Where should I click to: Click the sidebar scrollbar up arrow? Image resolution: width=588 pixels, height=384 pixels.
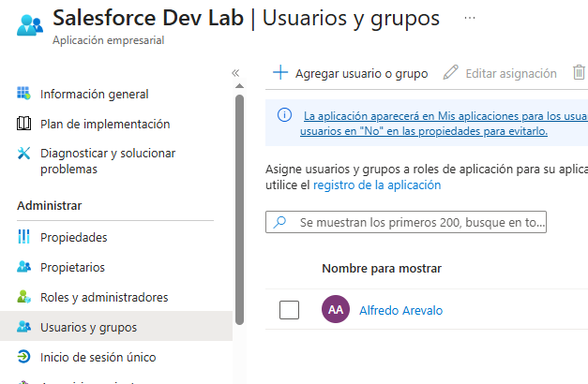[239, 86]
